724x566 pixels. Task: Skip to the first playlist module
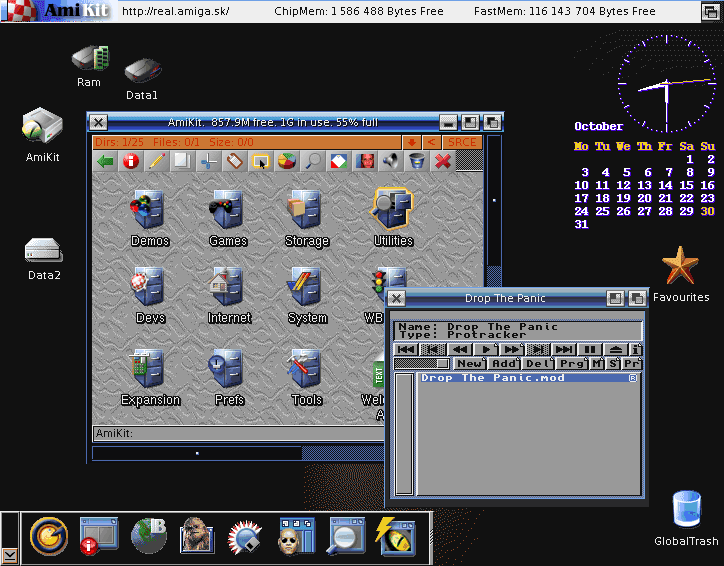pyautogui.click(x=406, y=349)
